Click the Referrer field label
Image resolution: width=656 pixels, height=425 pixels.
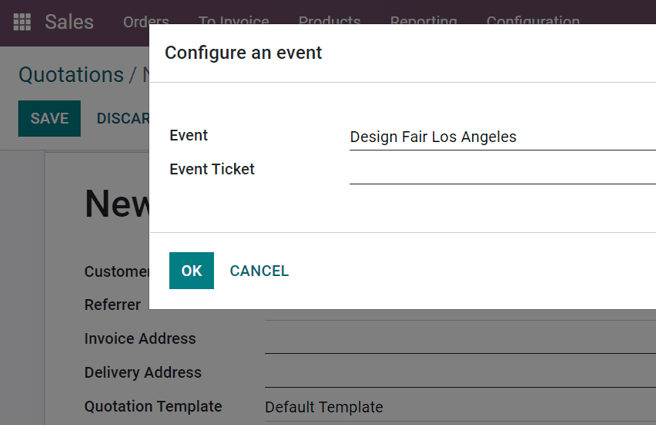(x=112, y=305)
